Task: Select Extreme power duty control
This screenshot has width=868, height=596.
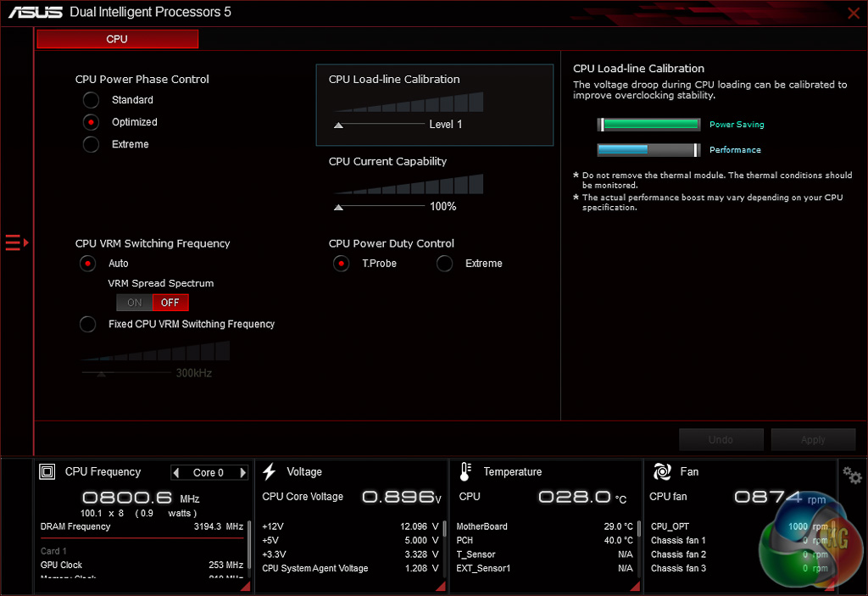Action: point(444,264)
